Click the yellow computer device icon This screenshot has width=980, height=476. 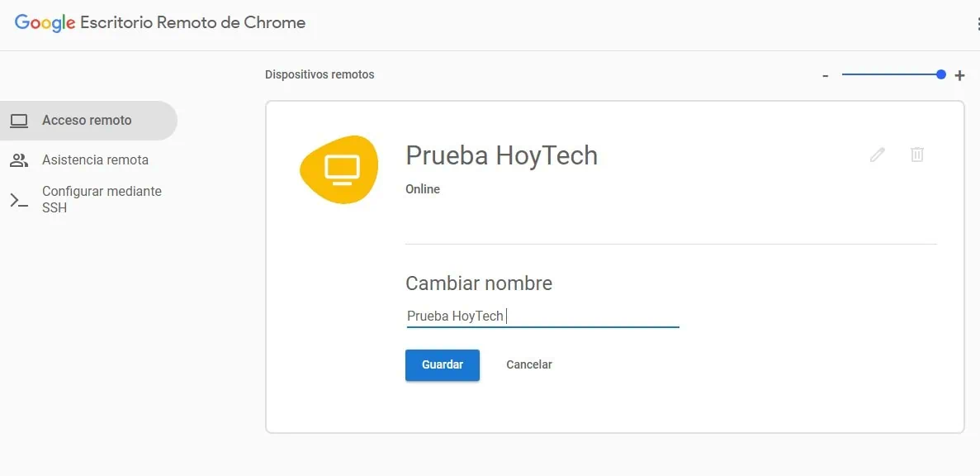pyautogui.click(x=339, y=169)
